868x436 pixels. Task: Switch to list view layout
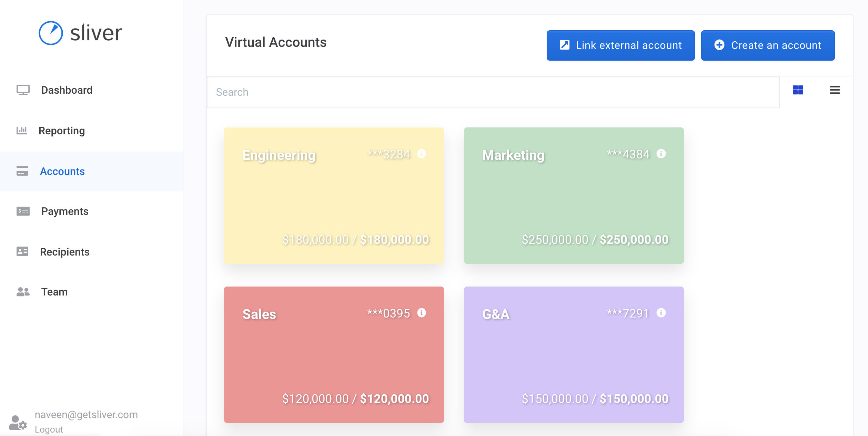[835, 90]
